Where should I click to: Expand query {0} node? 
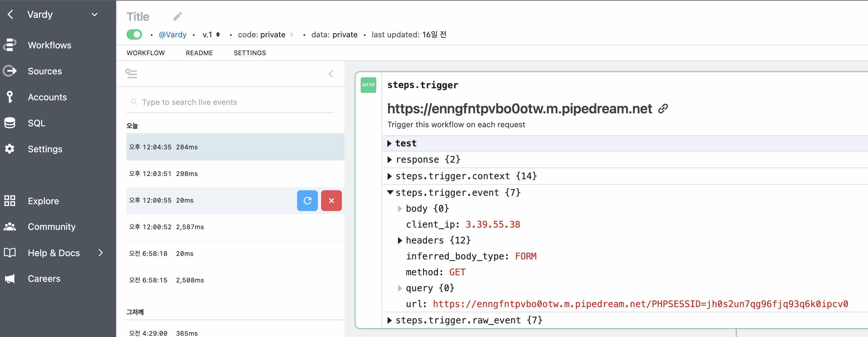click(x=400, y=288)
